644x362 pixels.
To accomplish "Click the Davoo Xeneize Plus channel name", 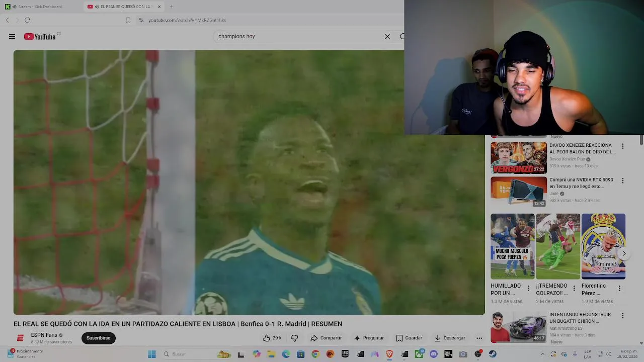I will click(567, 159).
